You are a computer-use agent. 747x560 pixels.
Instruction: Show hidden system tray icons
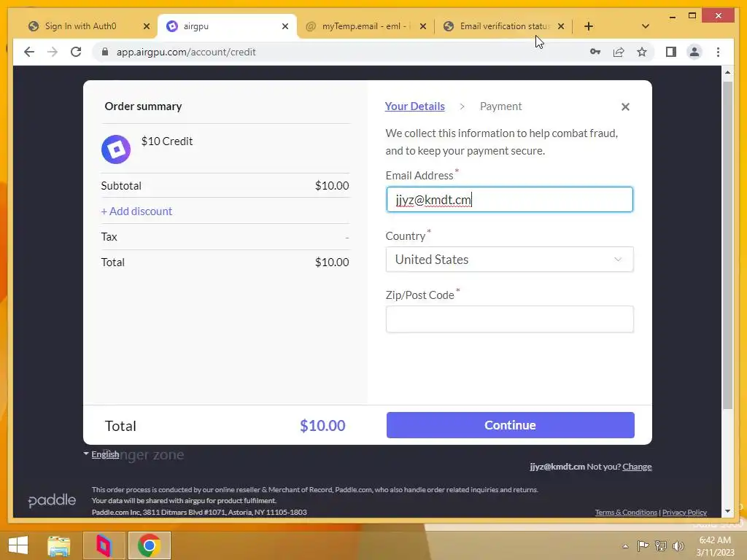pos(625,546)
